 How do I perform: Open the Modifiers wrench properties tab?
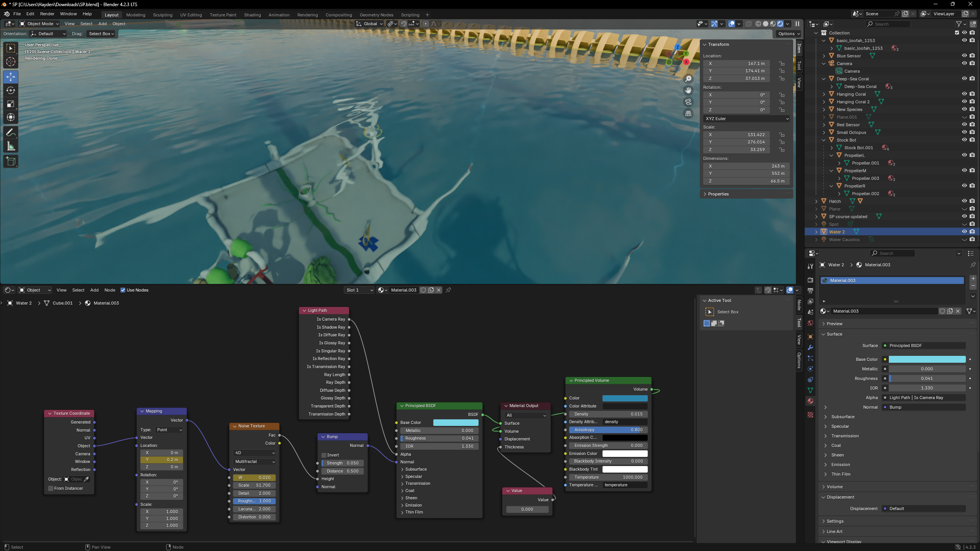point(810,347)
